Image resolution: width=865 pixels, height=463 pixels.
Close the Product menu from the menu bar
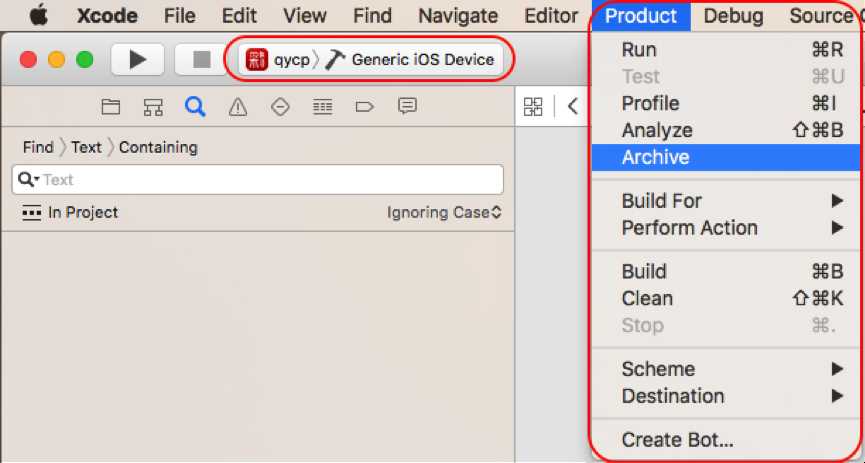641,16
